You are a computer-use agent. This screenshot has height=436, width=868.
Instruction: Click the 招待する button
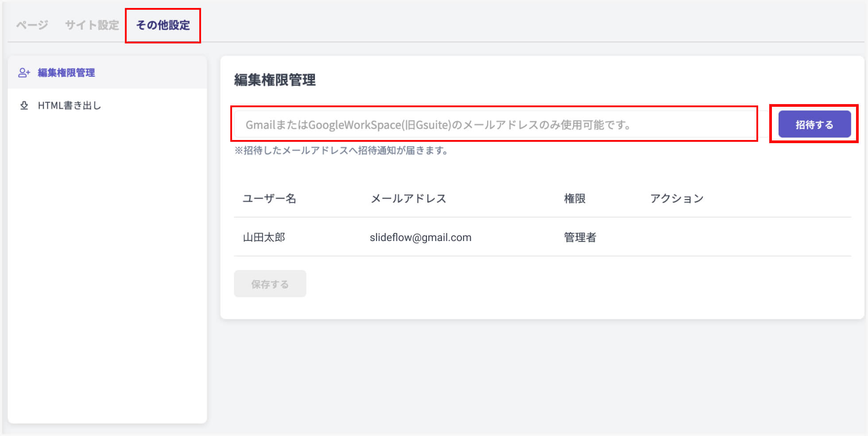click(814, 125)
